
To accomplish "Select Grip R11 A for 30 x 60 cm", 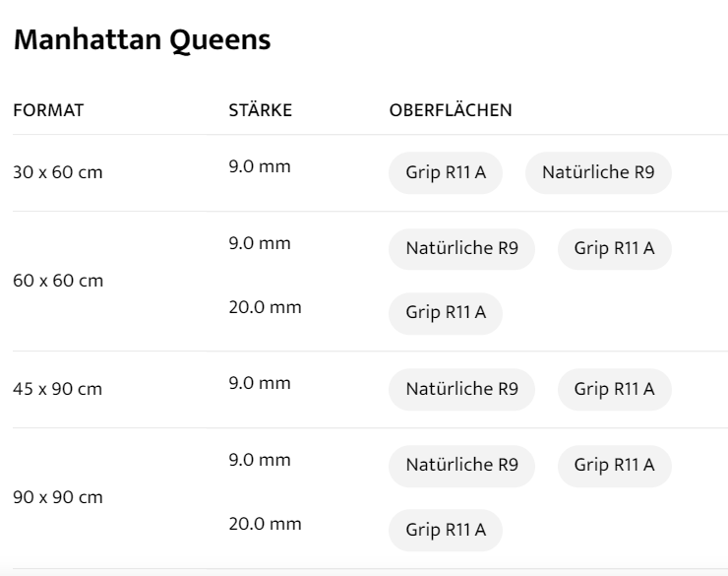I will 446,173.
